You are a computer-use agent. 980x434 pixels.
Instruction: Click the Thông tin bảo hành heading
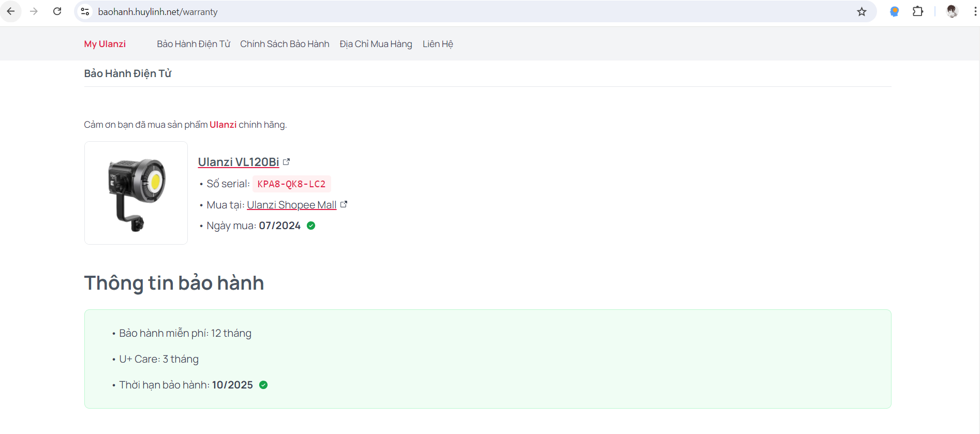174,283
